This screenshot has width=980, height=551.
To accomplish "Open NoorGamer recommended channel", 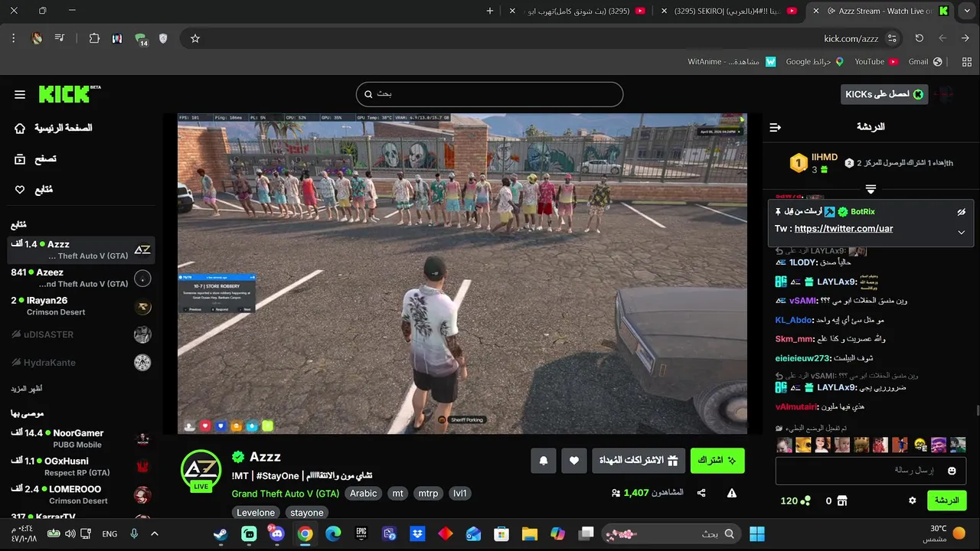I will pos(81,438).
